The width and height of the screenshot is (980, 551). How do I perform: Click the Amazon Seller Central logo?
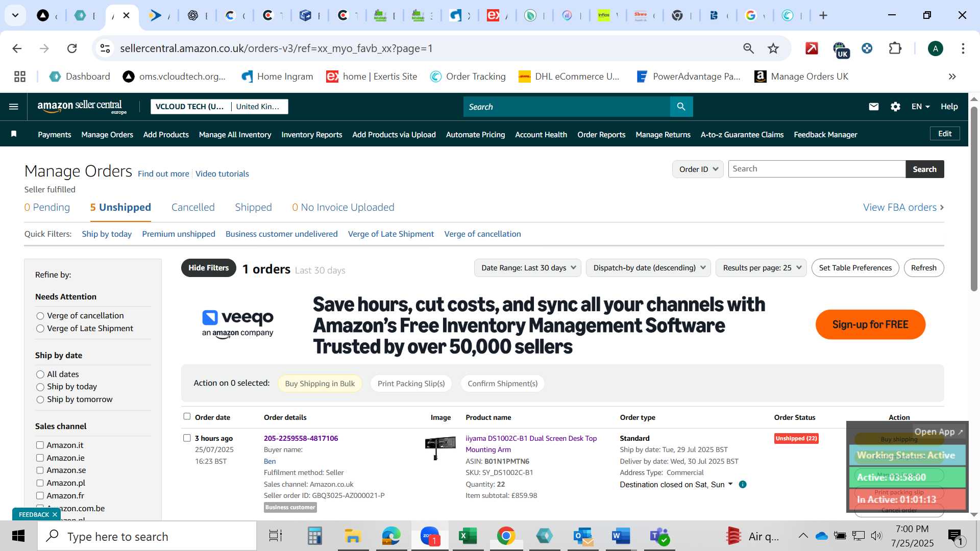(x=82, y=107)
